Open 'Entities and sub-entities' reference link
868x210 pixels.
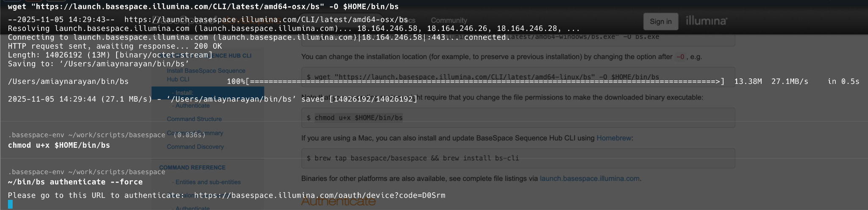tap(208, 182)
